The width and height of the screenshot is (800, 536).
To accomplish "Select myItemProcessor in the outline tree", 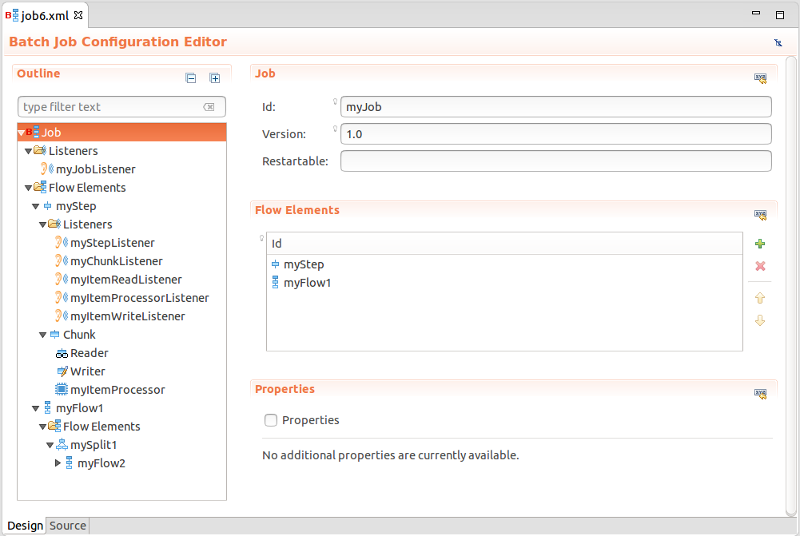I will pos(117,390).
